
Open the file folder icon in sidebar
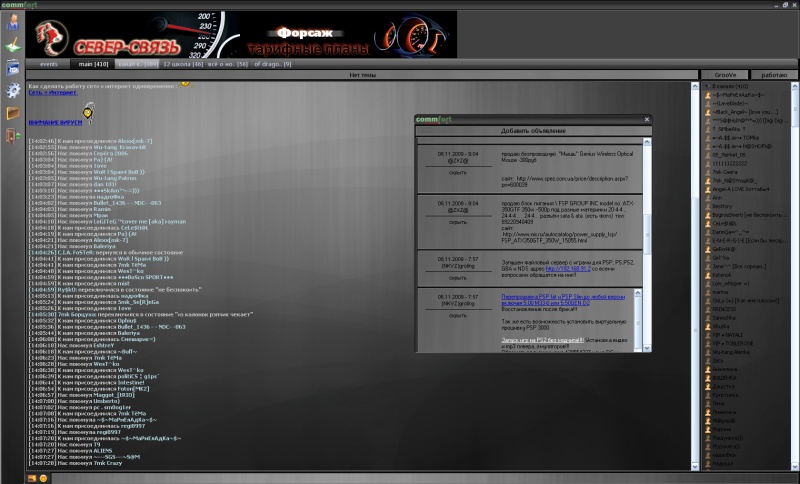12,112
